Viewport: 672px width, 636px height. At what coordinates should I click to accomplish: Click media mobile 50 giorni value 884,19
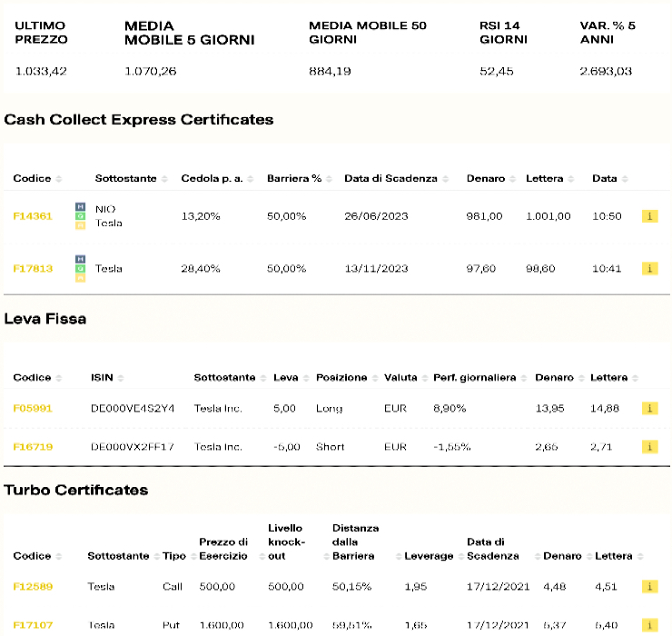pos(330,71)
